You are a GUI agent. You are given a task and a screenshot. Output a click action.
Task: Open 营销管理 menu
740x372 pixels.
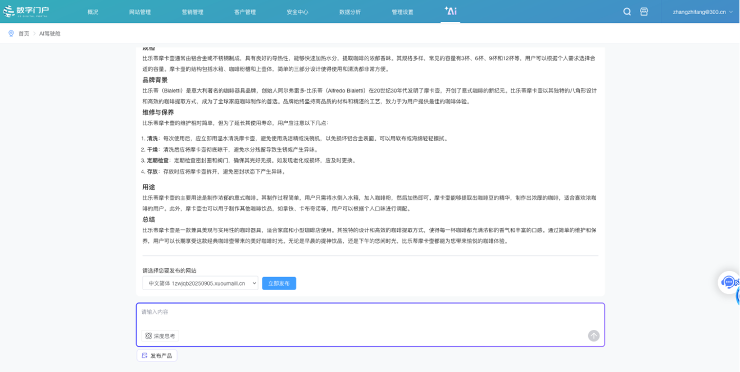click(x=193, y=12)
